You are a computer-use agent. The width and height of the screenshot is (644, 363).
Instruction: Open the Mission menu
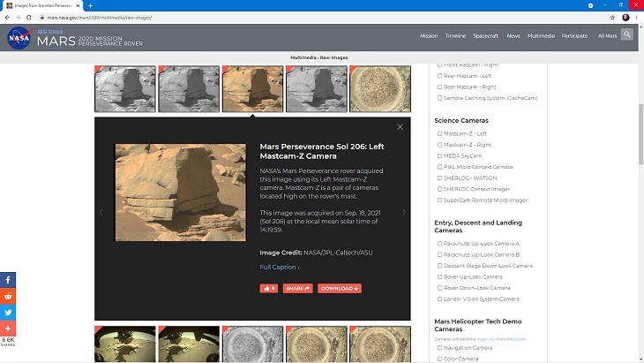429,35
